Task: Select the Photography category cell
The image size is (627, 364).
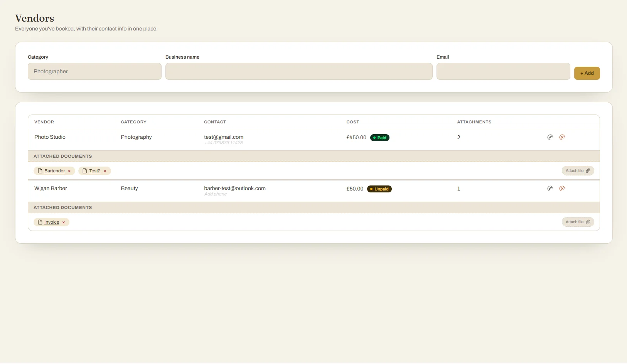Action: click(x=136, y=137)
